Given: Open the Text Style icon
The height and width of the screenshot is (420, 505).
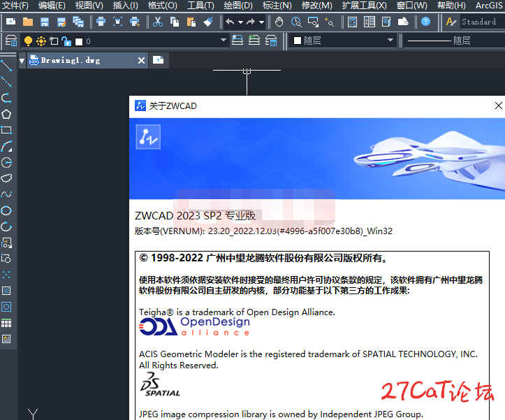Looking at the screenshot, I should [451, 22].
